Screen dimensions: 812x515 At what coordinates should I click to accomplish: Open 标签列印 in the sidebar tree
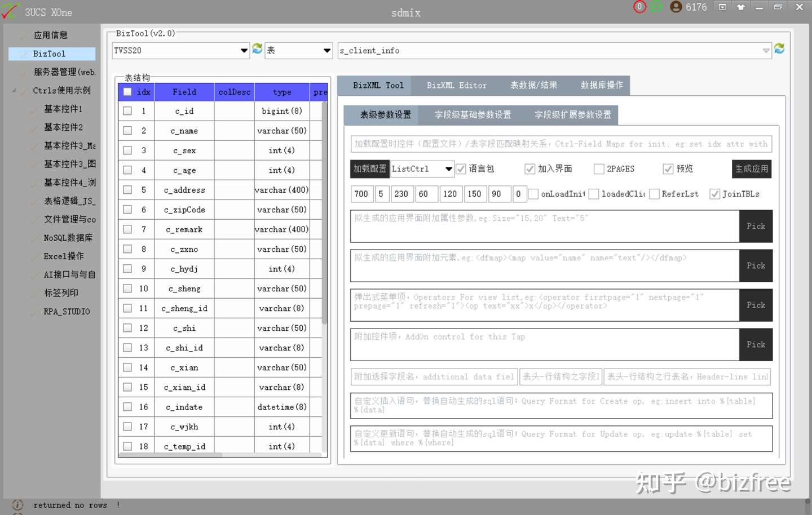click(61, 293)
